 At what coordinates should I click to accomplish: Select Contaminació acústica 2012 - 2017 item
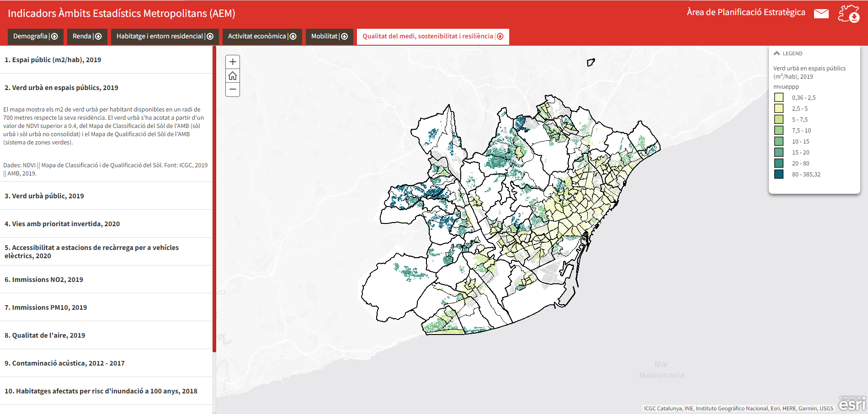pyautogui.click(x=64, y=363)
